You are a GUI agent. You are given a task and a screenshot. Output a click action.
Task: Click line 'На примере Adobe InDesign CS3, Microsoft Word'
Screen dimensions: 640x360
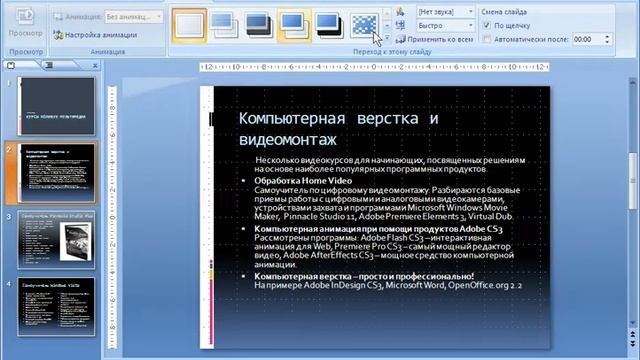click(388, 285)
